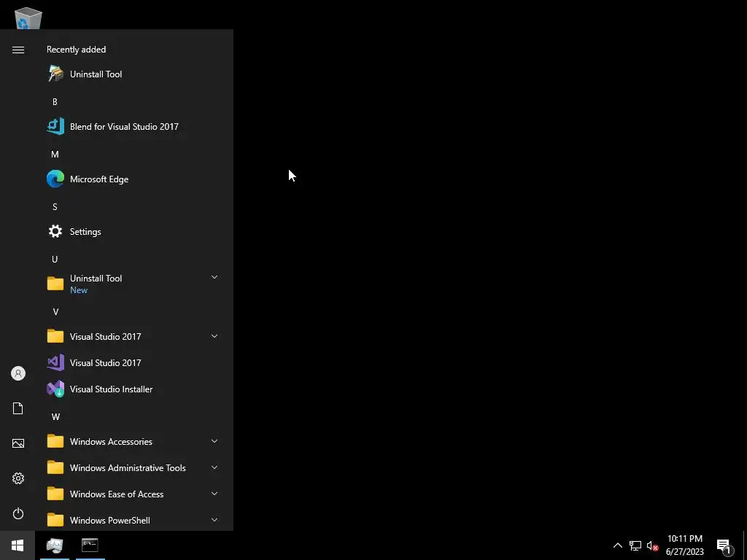Click the muted volume icon in tray
The height and width of the screenshot is (560, 747).
click(x=652, y=545)
